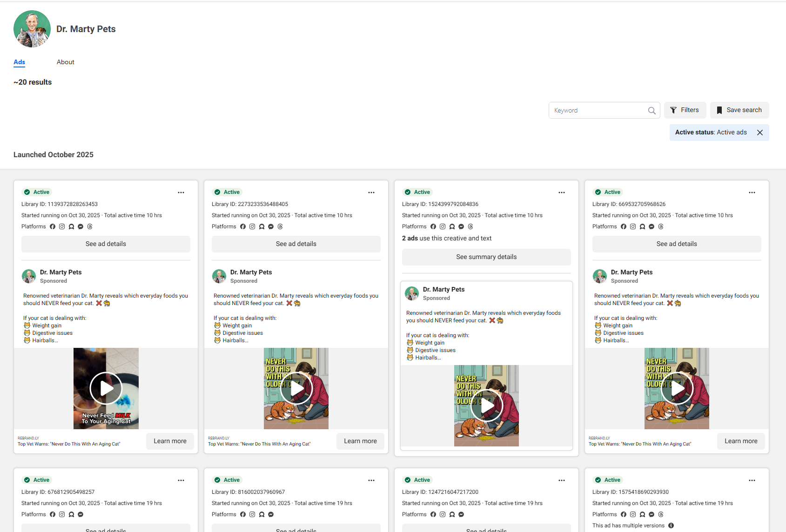Click Learn more on ad 669532705968626
Viewport: 786px width, 532px height.
pyautogui.click(x=741, y=441)
